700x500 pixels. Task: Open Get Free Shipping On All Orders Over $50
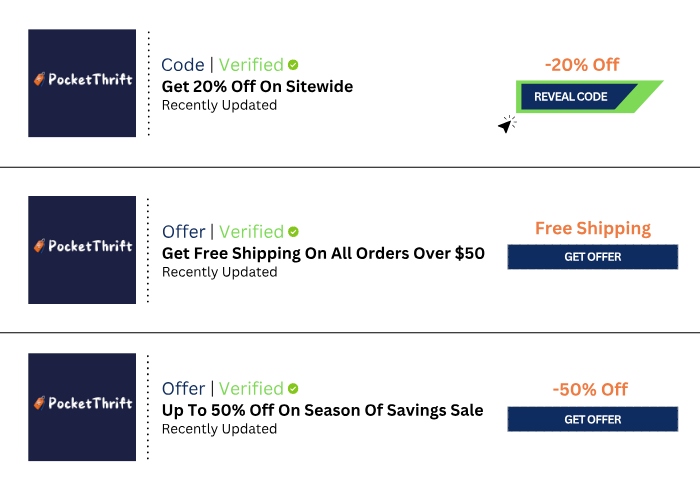pyautogui.click(x=323, y=253)
